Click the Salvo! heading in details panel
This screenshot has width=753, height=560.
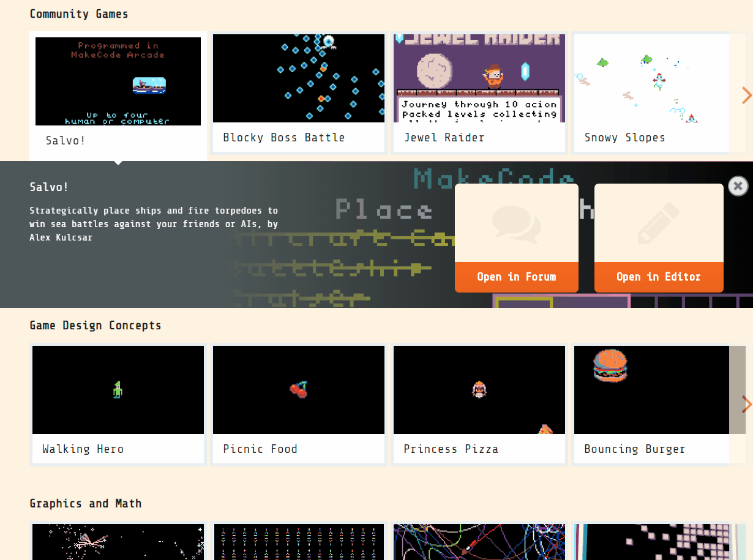49,187
